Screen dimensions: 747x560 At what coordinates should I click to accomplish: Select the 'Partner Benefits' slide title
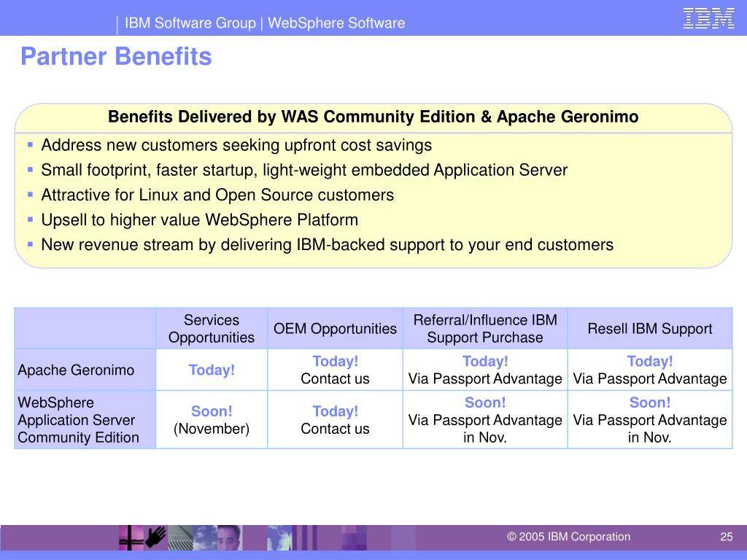point(116,56)
